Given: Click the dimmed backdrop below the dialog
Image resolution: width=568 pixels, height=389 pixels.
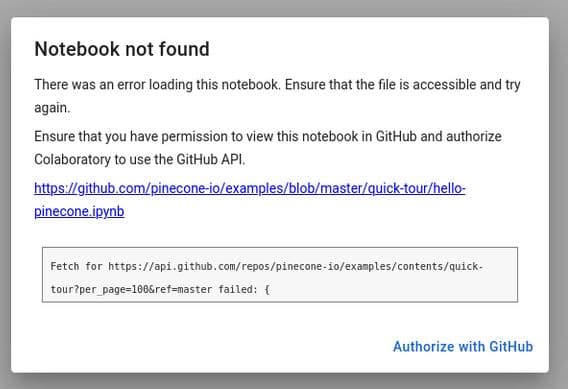Looking at the screenshot, I should [284, 381].
